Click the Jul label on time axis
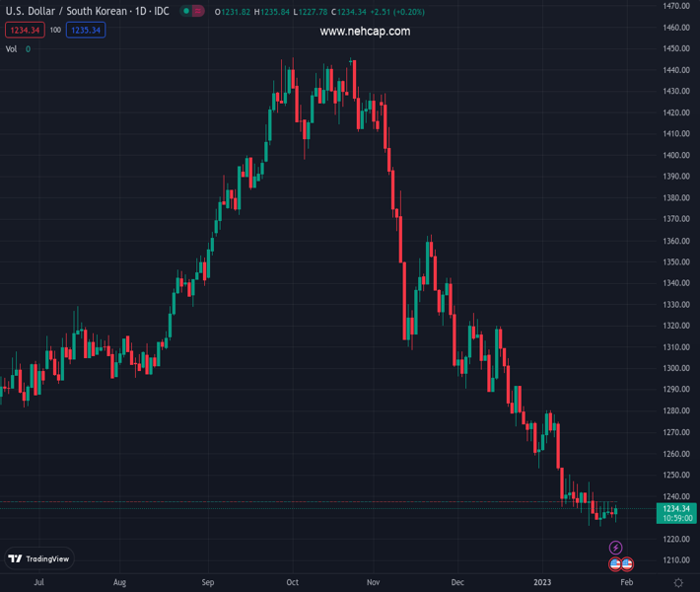Viewport: 700px width, 592px height. tap(39, 583)
